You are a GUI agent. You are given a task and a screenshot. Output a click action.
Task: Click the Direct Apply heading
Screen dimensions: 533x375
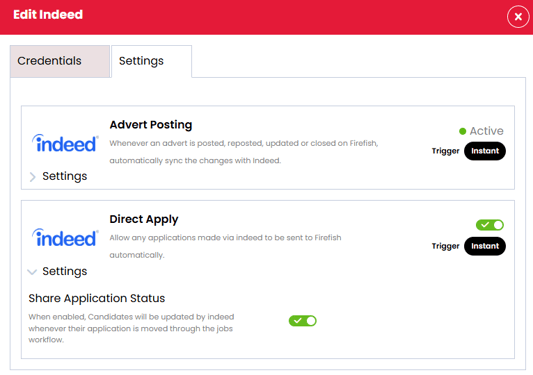click(144, 219)
